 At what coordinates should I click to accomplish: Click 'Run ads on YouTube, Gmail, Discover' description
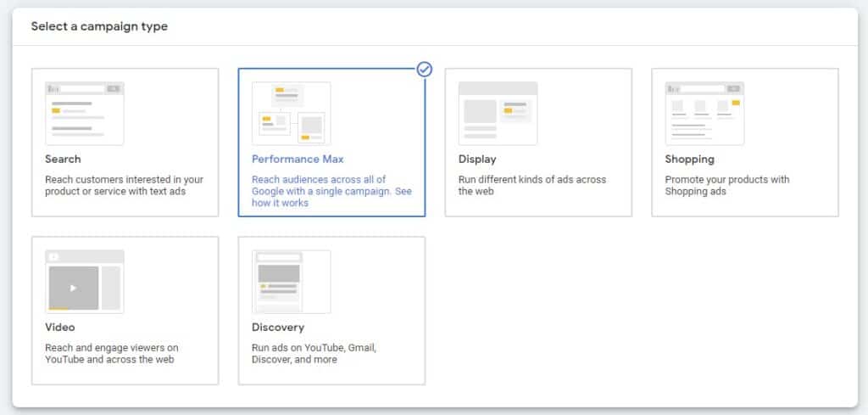pos(314,354)
